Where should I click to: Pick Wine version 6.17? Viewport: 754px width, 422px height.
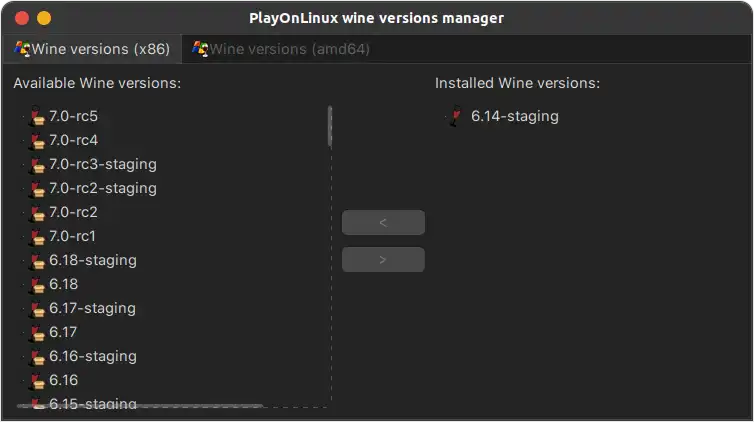(x=63, y=332)
